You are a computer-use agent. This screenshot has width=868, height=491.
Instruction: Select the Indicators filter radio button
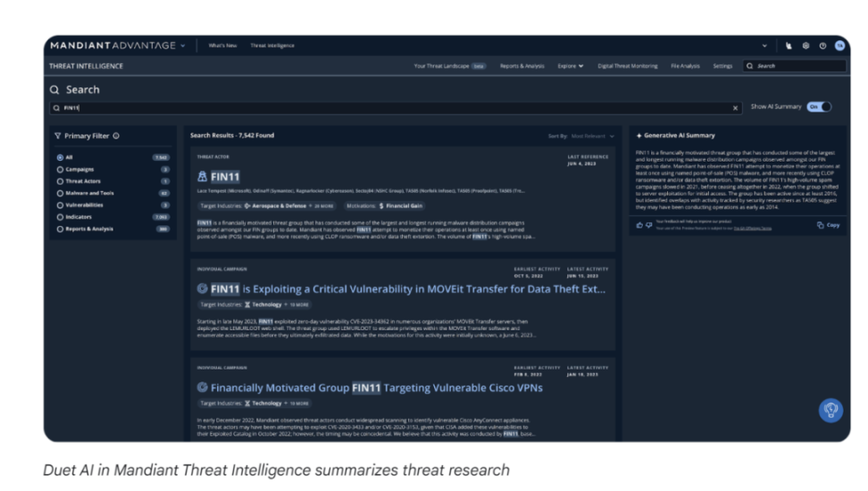[60, 217]
